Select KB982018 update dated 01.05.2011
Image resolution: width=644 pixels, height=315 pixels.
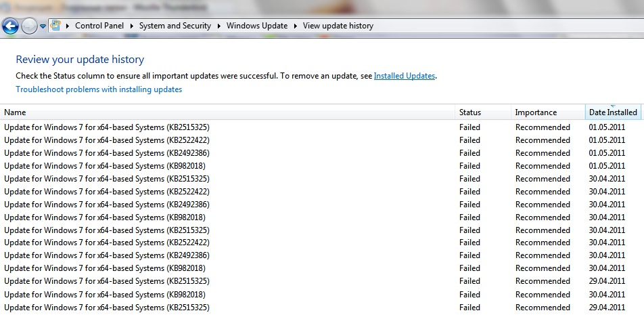[322, 166]
